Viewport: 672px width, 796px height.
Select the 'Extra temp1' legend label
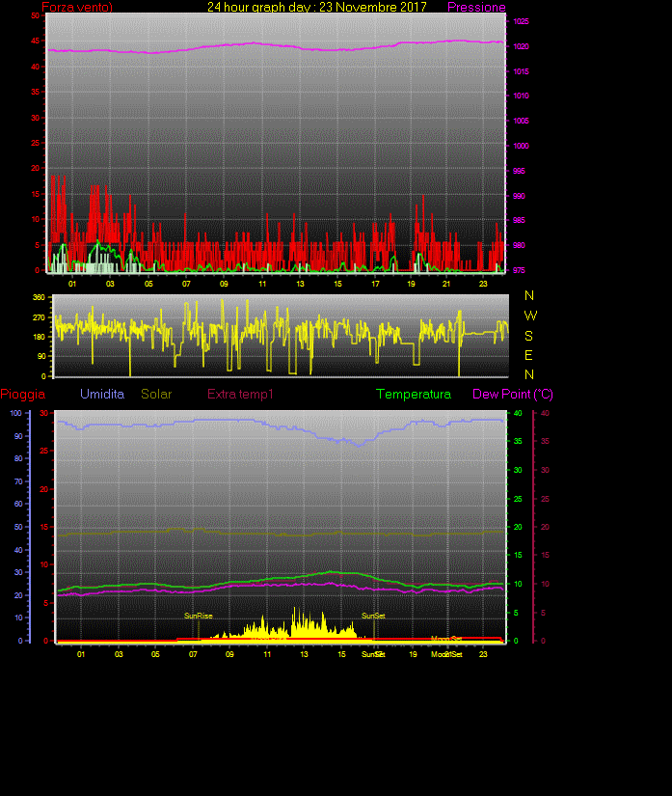point(240,394)
